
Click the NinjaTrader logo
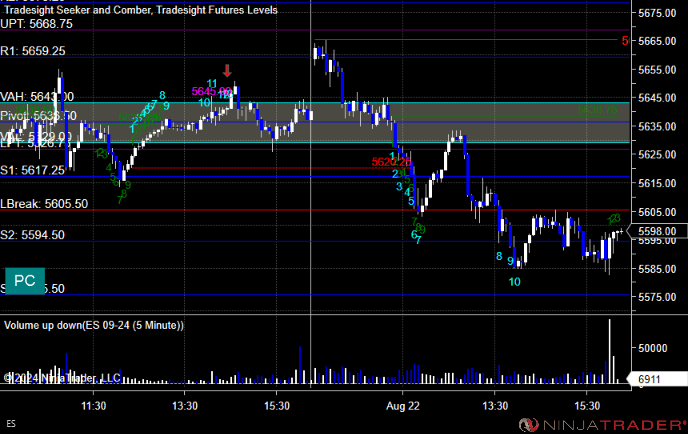tap(602, 424)
